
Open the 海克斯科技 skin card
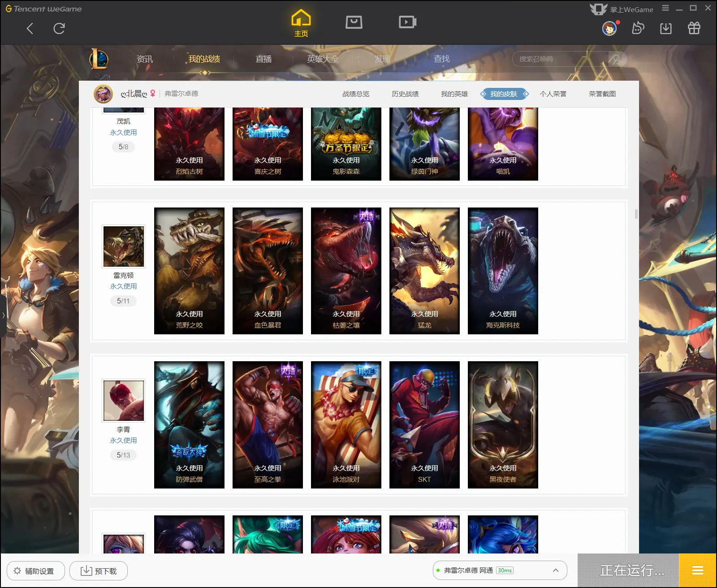(x=503, y=271)
